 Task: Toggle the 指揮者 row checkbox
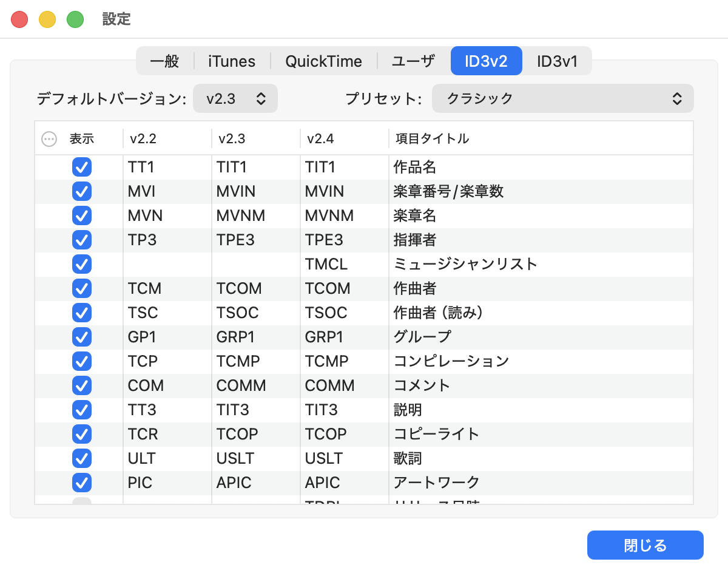(82, 240)
